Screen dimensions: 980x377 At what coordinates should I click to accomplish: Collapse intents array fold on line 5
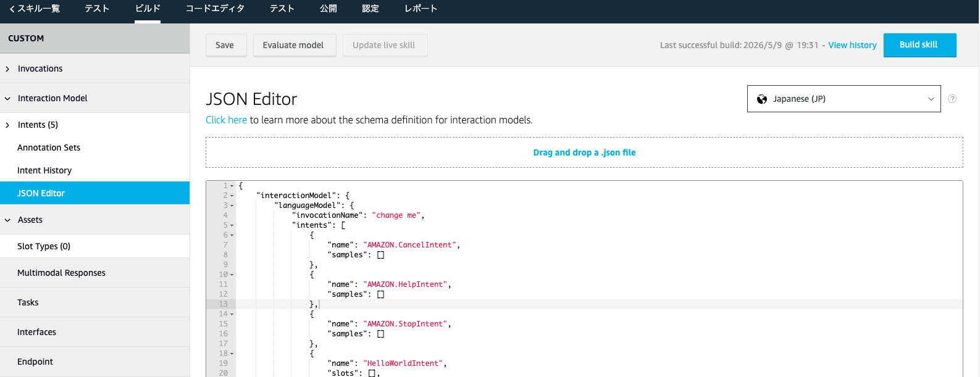(x=232, y=225)
